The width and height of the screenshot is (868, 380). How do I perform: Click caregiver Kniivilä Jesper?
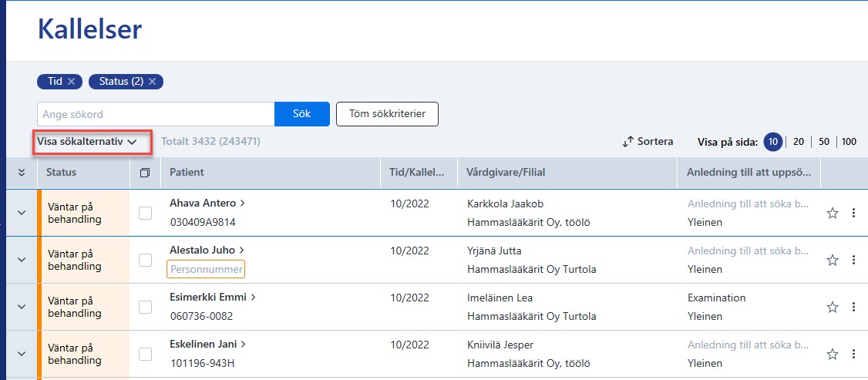[x=500, y=345]
